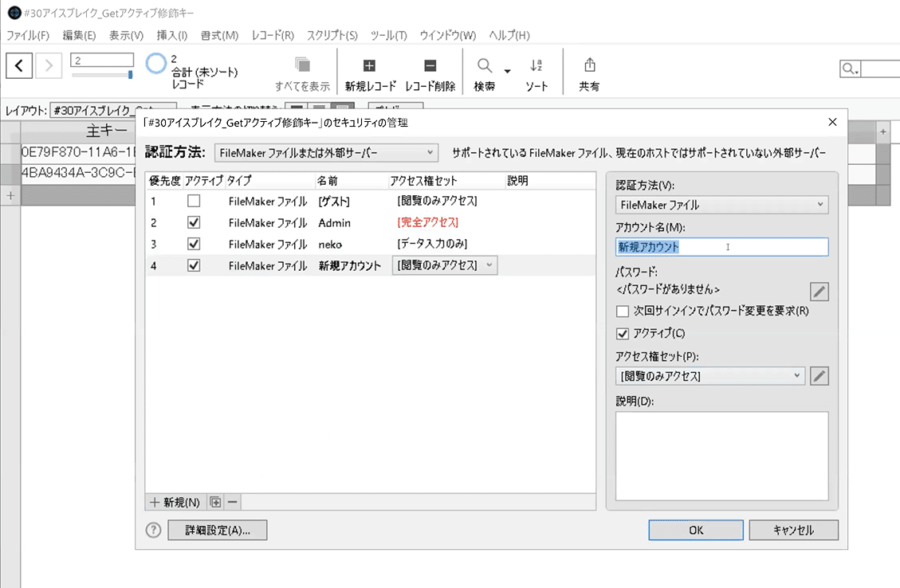Click the found set pie chart icon
900x588 pixels.
(x=155, y=64)
